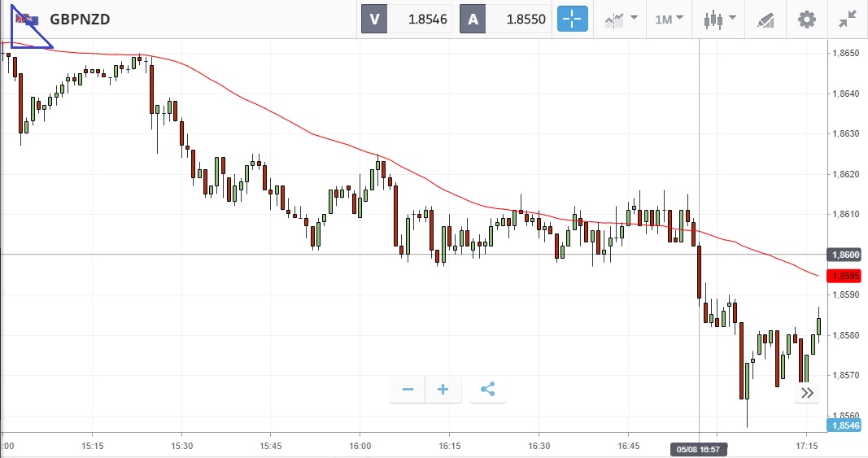Viewport: 868px width, 458px height.
Task: Collapse the chart with shrink arrows icon
Action: tap(847, 19)
